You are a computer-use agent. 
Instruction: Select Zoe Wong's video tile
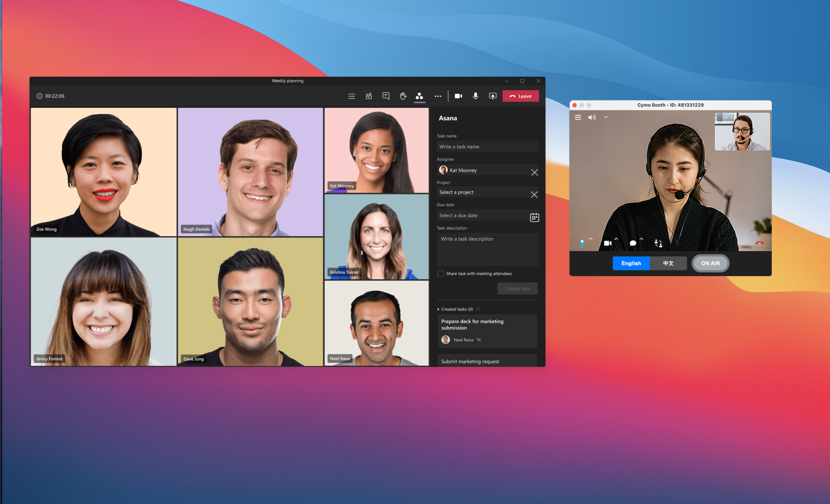tap(104, 172)
